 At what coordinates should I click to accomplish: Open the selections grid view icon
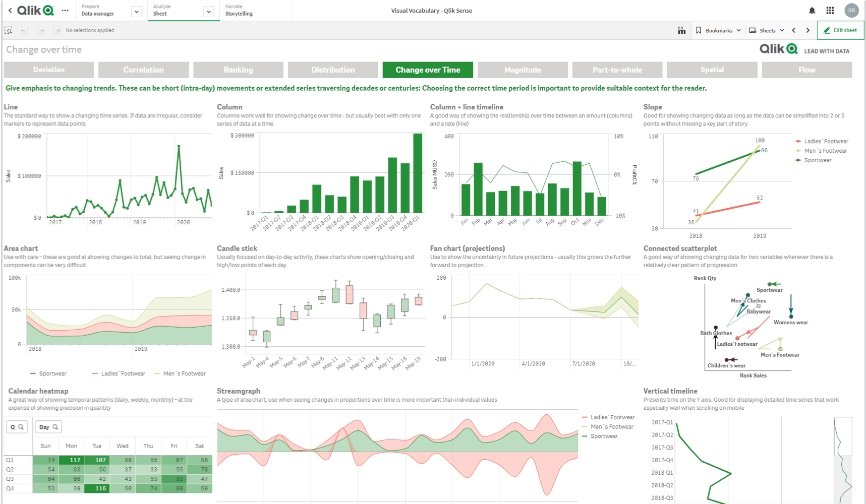681,30
